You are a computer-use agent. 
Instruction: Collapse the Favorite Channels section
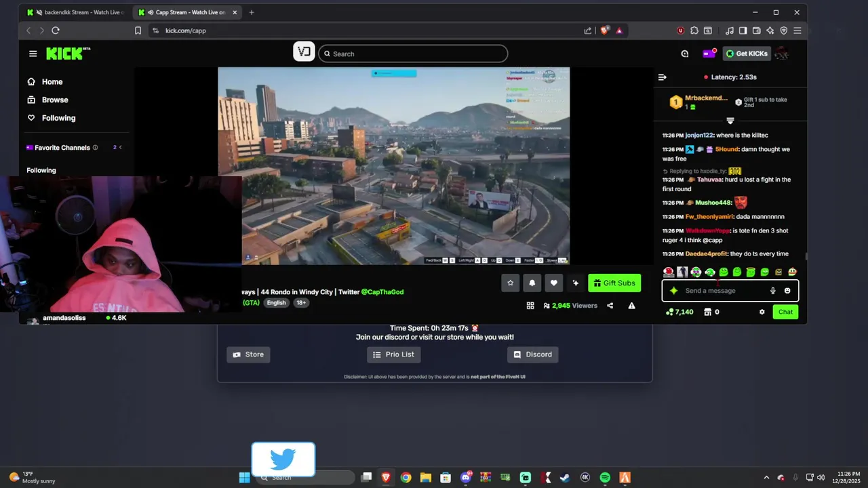(120, 147)
